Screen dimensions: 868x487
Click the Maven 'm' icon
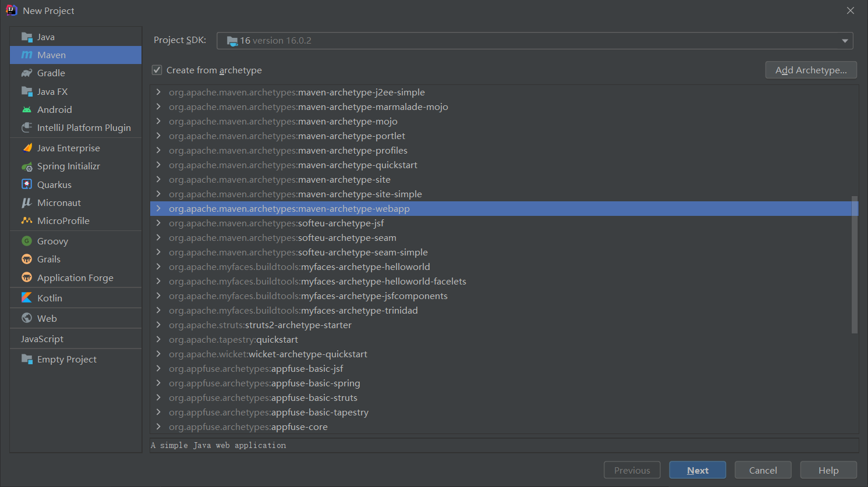[x=27, y=55]
